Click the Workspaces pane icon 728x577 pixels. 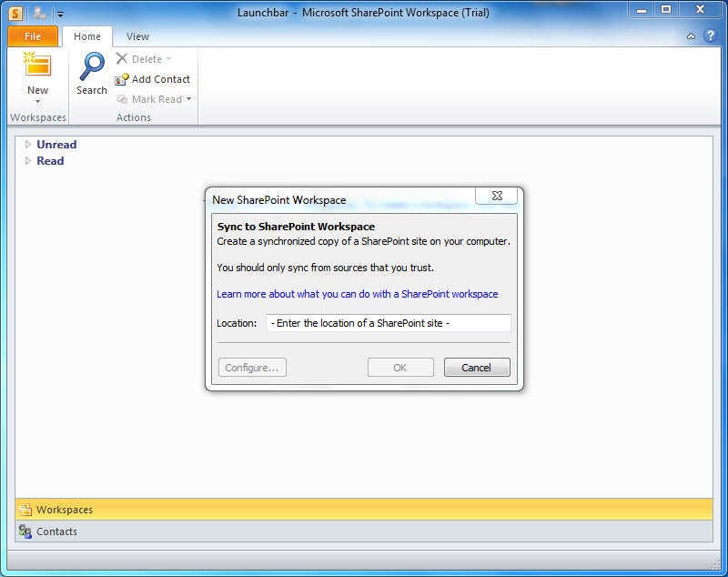(25, 510)
